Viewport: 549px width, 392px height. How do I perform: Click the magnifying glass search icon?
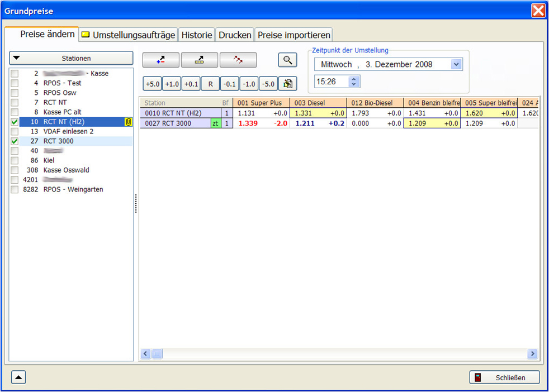tap(287, 60)
